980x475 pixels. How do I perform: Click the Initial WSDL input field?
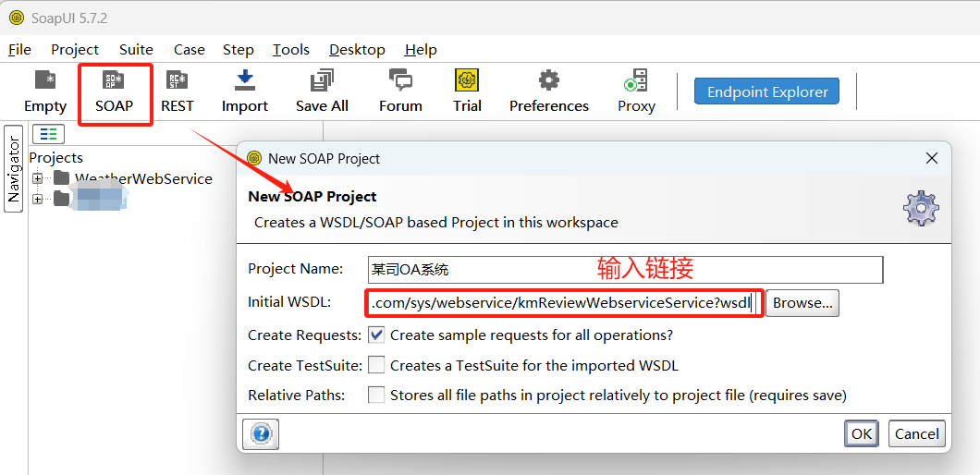pyautogui.click(x=564, y=303)
